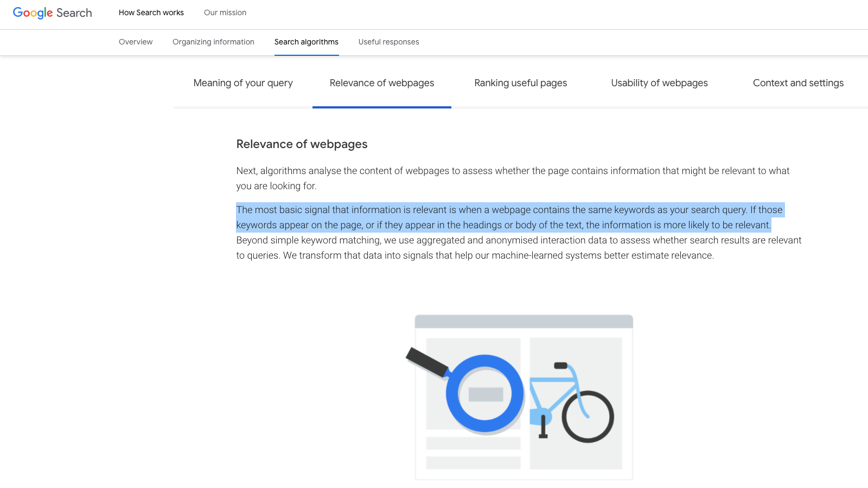Screen dimensions: 868x488
Task: Open the Overview section link
Action: (136, 42)
